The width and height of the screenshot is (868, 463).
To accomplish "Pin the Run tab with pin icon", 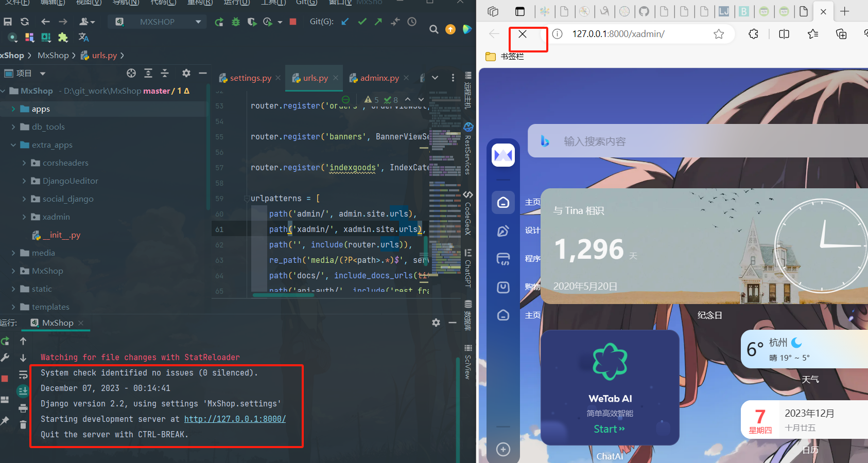I will pyautogui.click(x=5, y=421).
